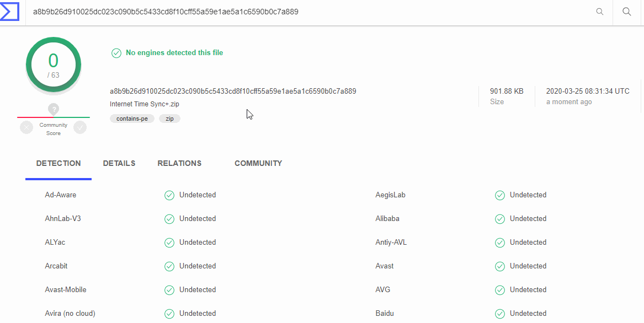This screenshot has height=323, width=644.
Task: Open the DETECTION tab
Action: (58, 163)
